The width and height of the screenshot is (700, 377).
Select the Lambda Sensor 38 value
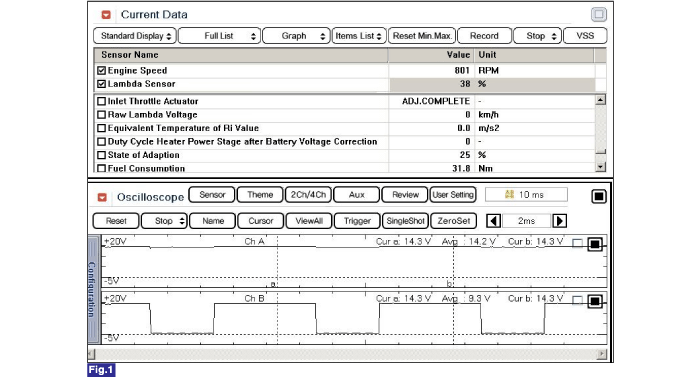[431, 84]
